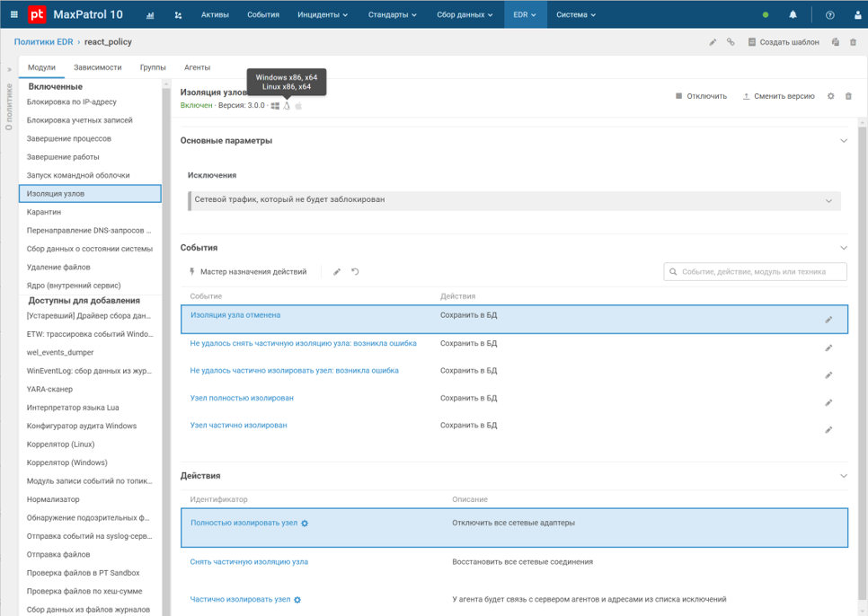Open the apps grid menu
Viewport: 868px width, 616px height.
[14, 15]
